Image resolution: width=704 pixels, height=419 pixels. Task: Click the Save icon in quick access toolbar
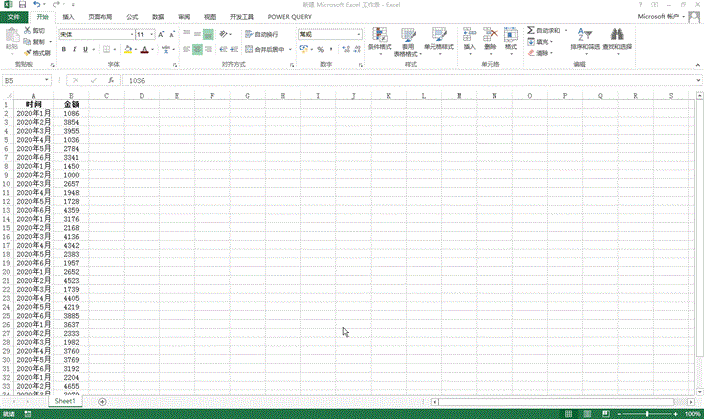tap(22, 5)
